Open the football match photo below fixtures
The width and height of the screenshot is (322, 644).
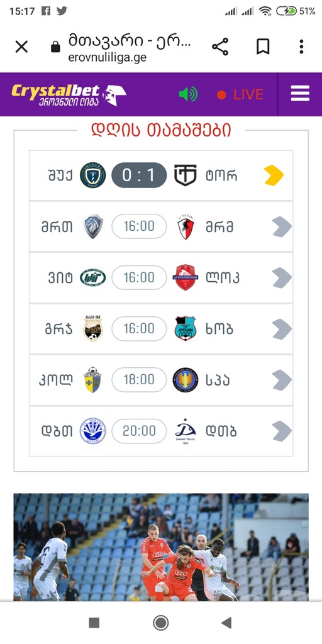pyautogui.click(x=161, y=548)
